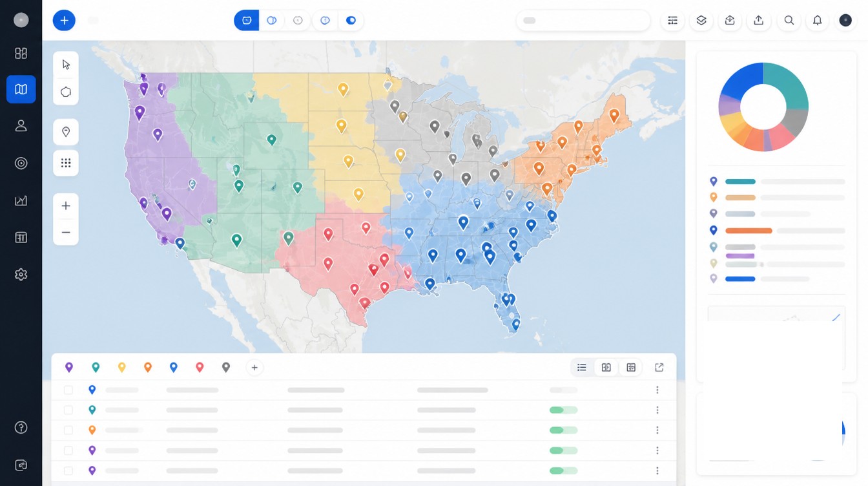The width and height of the screenshot is (868, 486).
Task: Check the box on teal pin row
Action: coord(68,410)
